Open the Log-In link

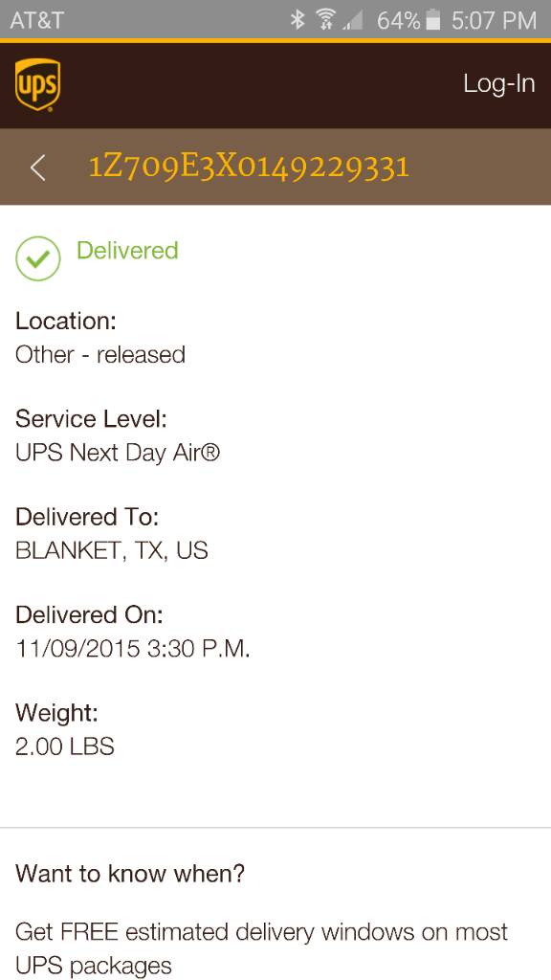coord(498,83)
